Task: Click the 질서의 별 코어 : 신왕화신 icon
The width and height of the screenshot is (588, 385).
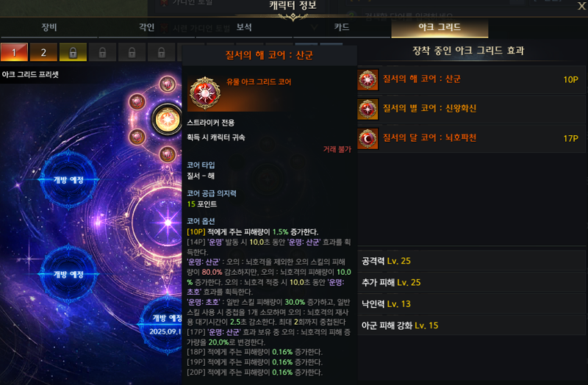Action: click(x=367, y=109)
